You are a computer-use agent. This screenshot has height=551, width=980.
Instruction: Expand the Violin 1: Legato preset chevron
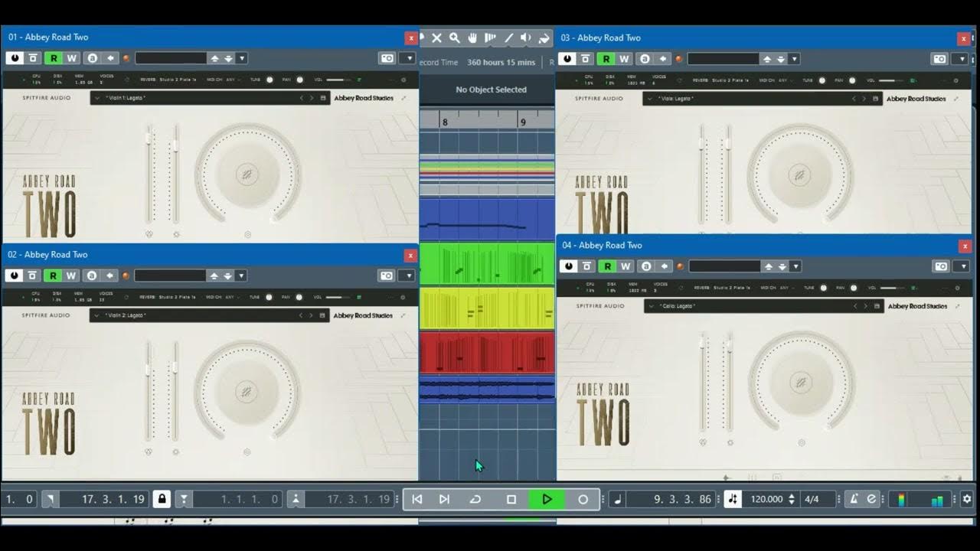click(98, 98)
